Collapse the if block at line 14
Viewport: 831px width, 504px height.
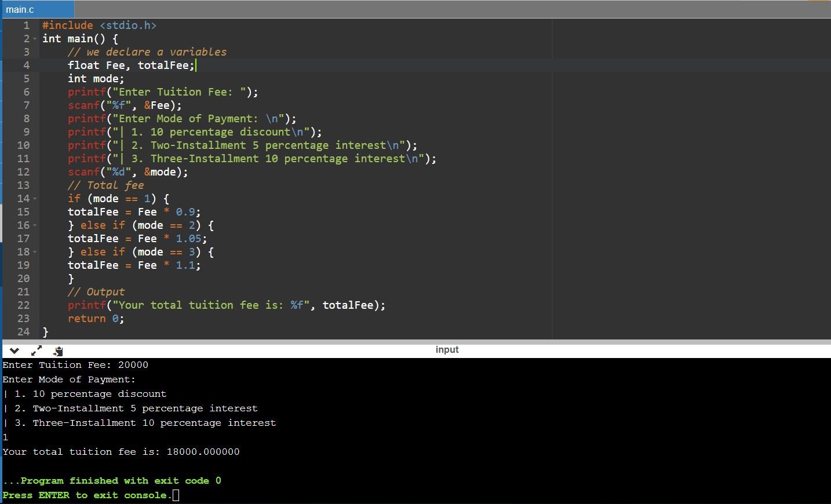pyautogui.click(x=35, y=199)
